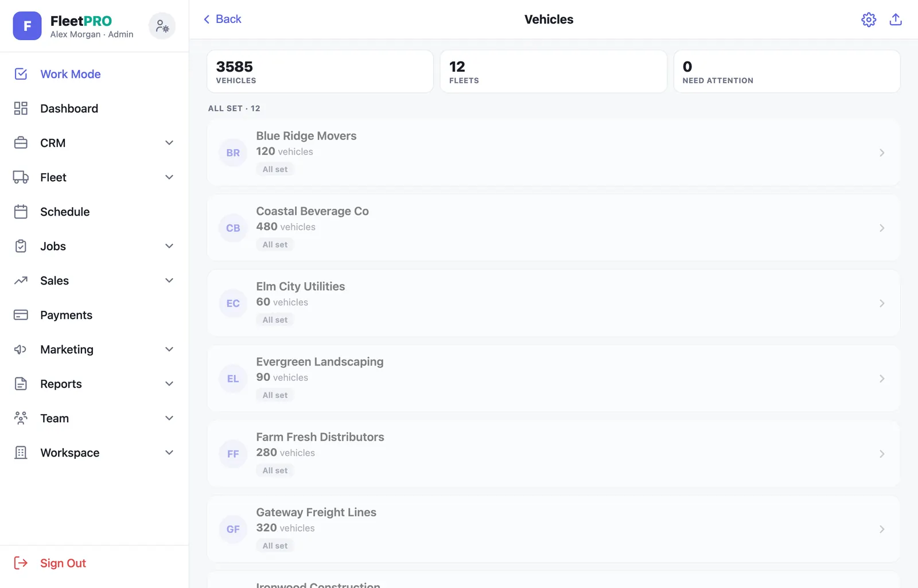Image resolution: width=918 pixels, height=588 pixels.
Task: Open the Blue Ridge Movers fleet name
Action: click(306, 136)
